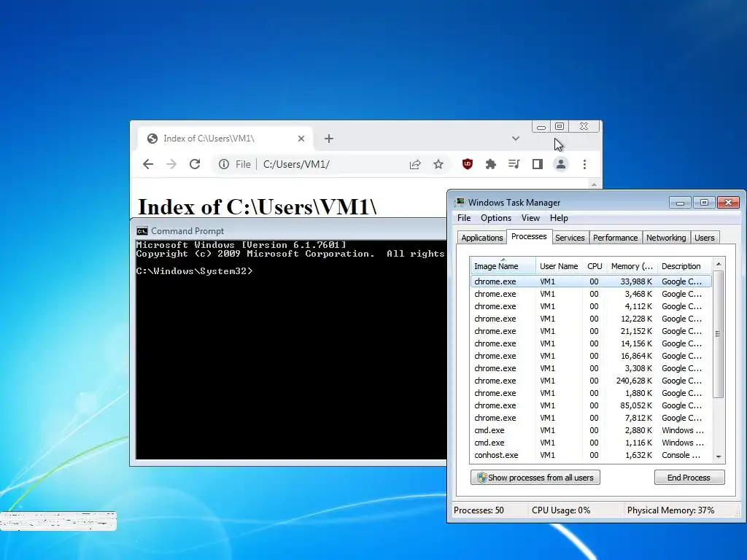Select the Processes tab

pyautogui.click(x=529, y=237)
